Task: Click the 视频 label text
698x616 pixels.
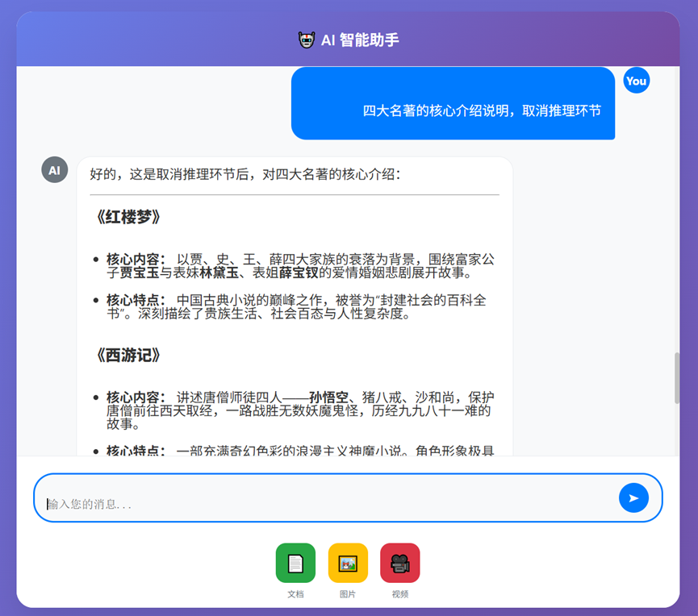Action: (400, 593)
